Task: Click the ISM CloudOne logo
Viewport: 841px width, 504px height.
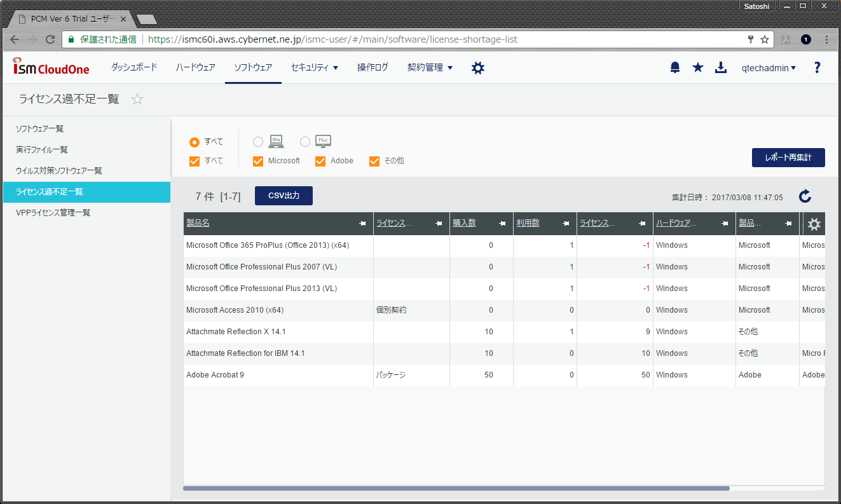Action: (x=51, y=67)
